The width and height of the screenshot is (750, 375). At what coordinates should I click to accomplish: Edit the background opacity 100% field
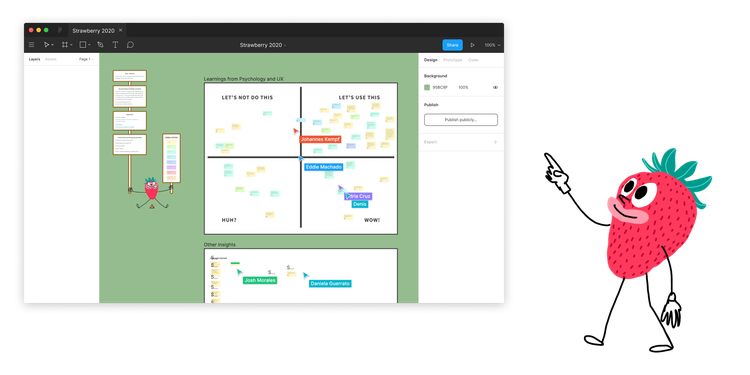tap(463, 88)
